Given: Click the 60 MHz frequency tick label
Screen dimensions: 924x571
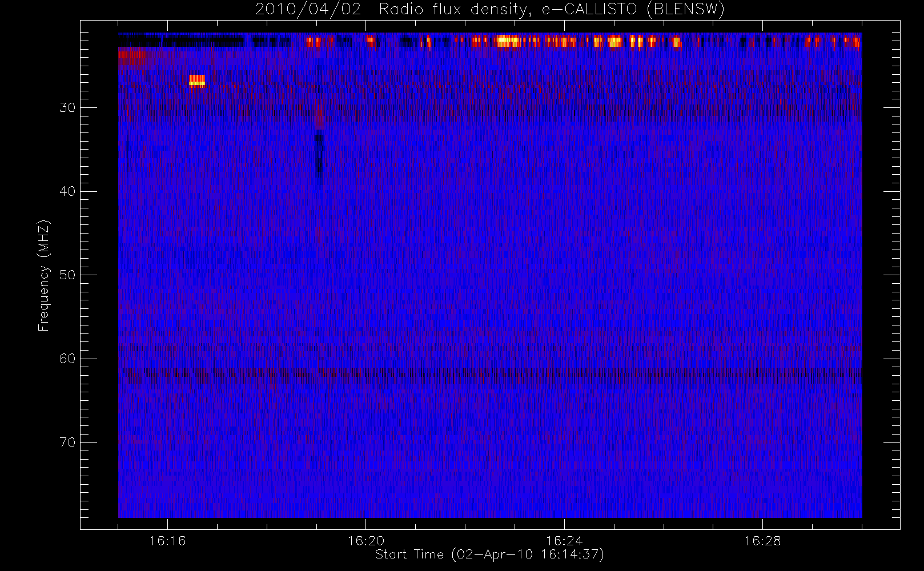Looking at the screenshot, I should tap(67, 359).
